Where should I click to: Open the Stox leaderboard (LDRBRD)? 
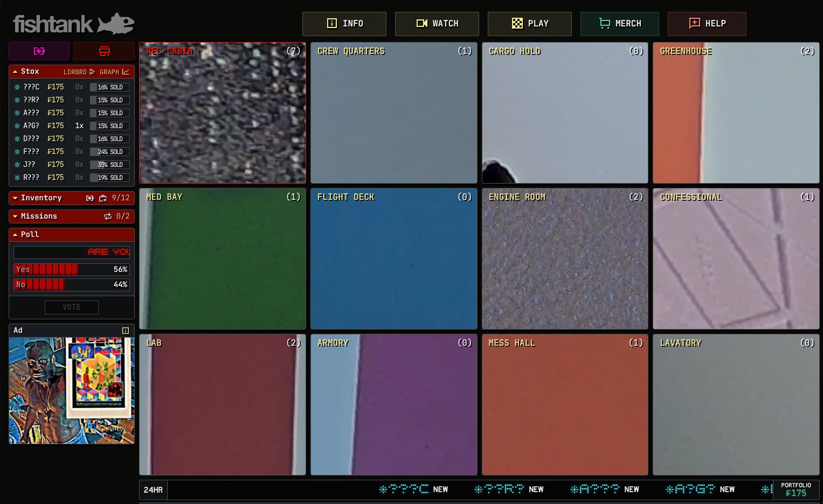tap(79, 72)
